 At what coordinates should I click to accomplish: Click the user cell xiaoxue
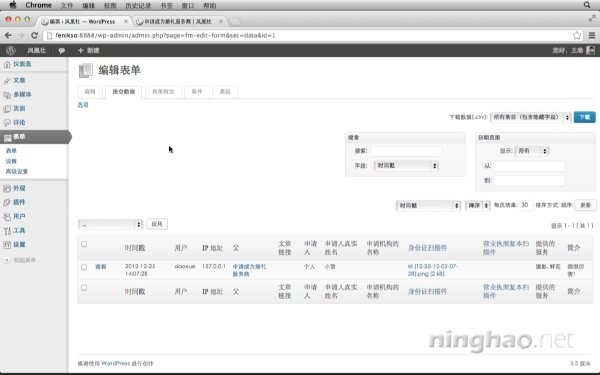(185, 266)
